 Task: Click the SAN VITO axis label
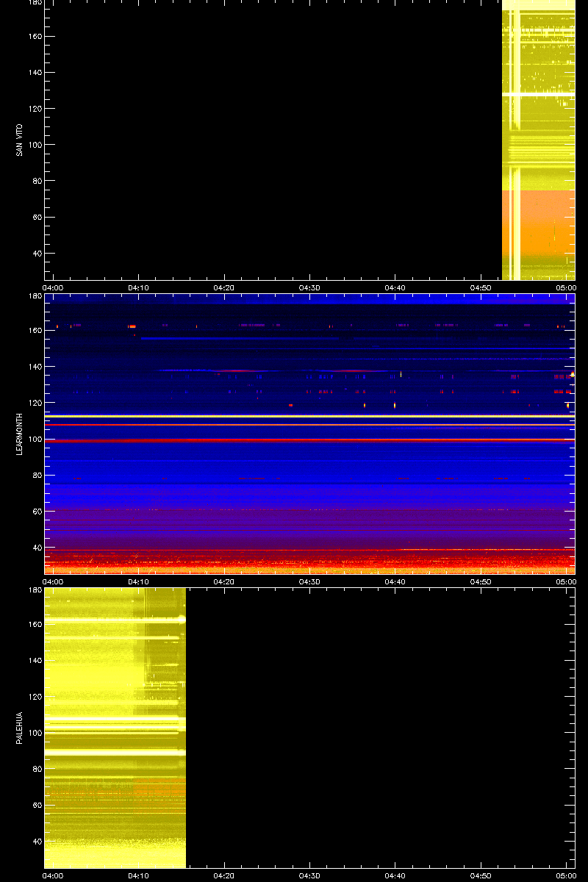coord(20,140)
